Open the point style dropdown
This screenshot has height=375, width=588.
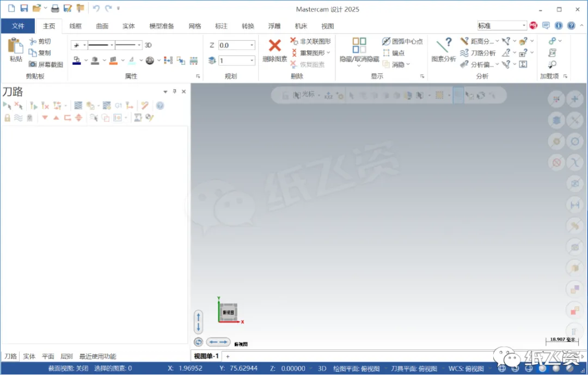[84, 45]
